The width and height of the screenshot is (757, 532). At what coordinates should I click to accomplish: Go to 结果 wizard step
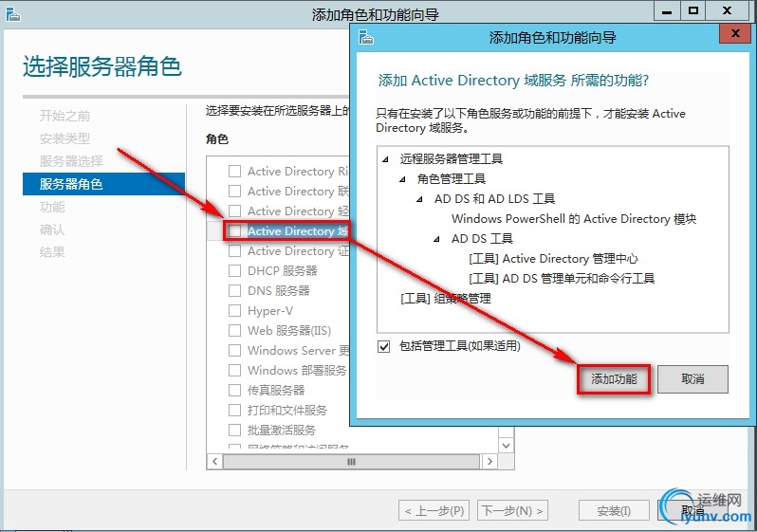[x=52, y=252]
